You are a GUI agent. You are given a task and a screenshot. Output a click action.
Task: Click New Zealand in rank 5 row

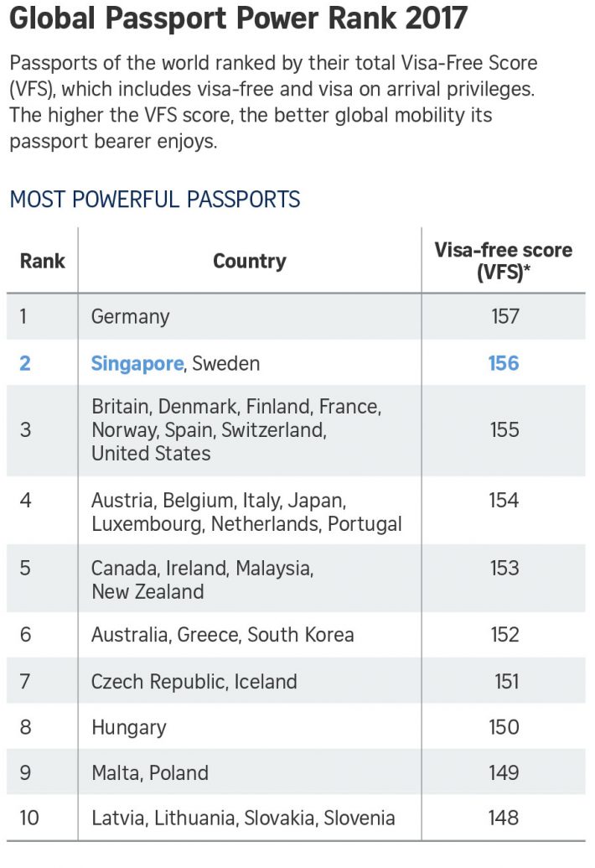(147, 592)
